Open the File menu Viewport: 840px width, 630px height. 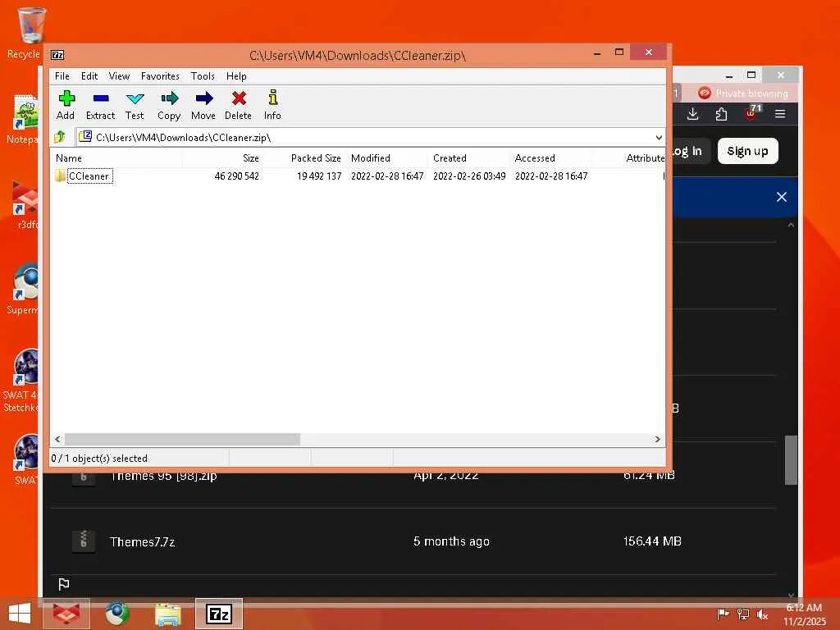click(x=62, y=76)
